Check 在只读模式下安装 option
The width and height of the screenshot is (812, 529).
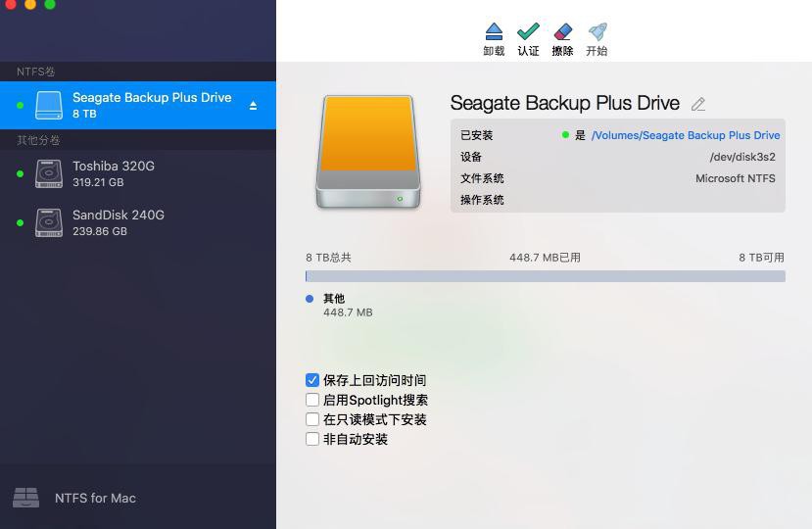(312, 419)
